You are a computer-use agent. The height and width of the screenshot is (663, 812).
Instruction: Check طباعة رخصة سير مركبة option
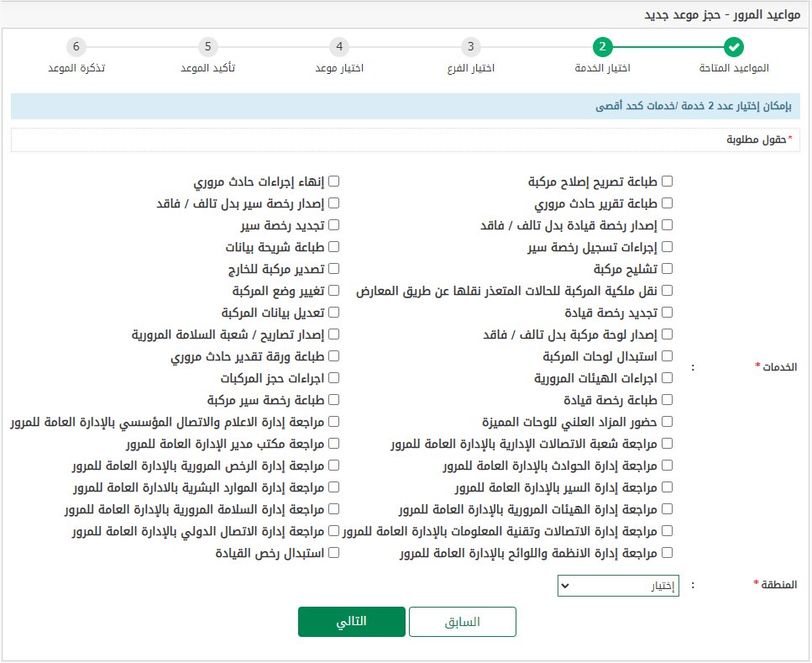click(x=334, y=400)
